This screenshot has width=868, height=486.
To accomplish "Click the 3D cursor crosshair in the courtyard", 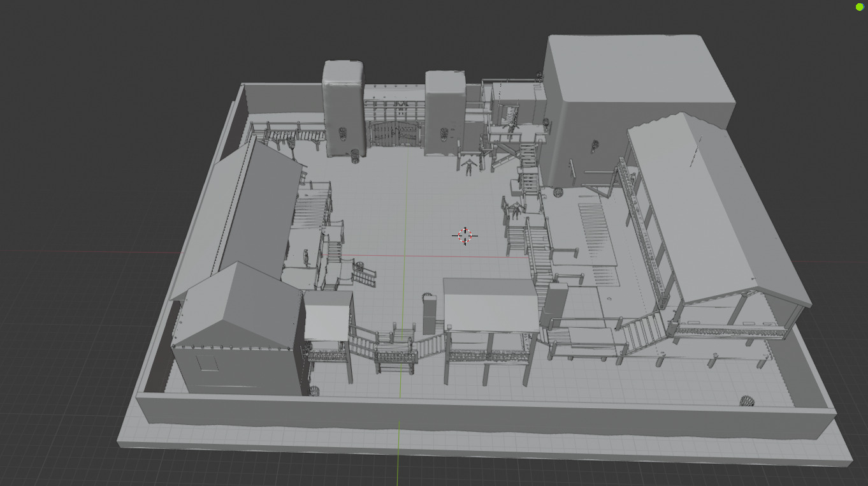I will tap(465, 235).
